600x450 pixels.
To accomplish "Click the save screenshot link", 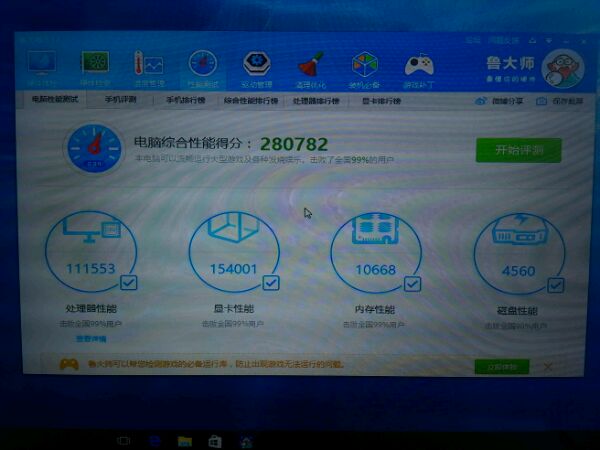I will click(567, 101).
